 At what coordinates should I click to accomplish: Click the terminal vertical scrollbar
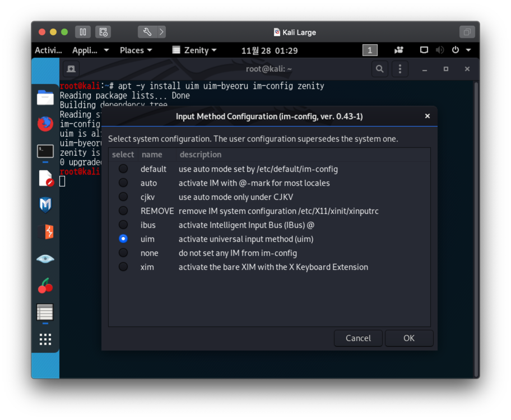click(476, 230)
